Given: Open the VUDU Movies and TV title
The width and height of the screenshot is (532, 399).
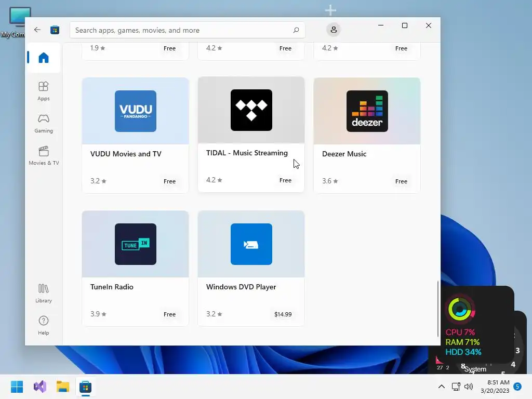Looking at the screenshot, I should point(126,154).
